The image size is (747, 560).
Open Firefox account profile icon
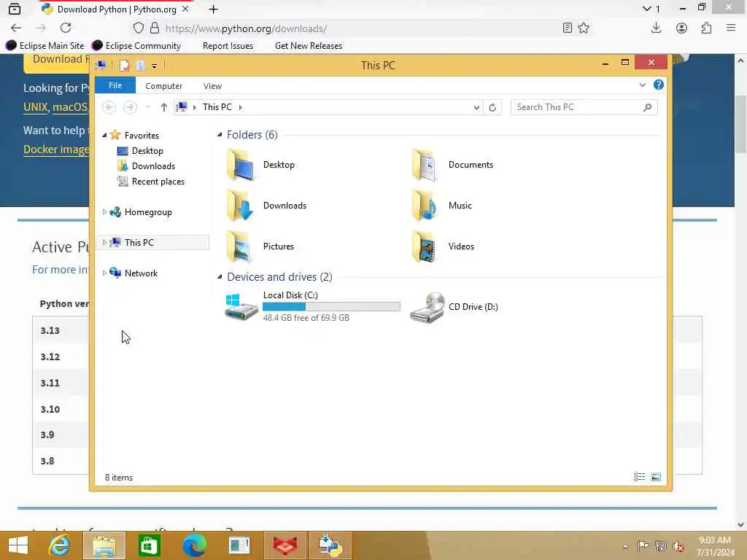tap(682, 28)
